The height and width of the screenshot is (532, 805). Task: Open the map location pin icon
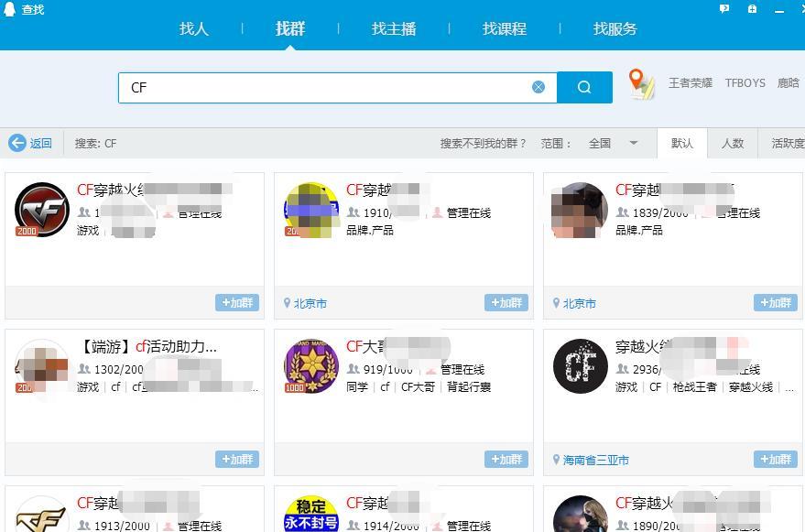coord(641,84)
